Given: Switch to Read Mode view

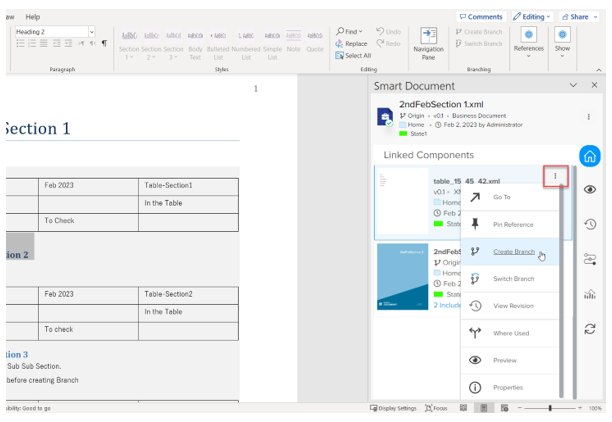Looking at the screenshot, I should [463, 408].
